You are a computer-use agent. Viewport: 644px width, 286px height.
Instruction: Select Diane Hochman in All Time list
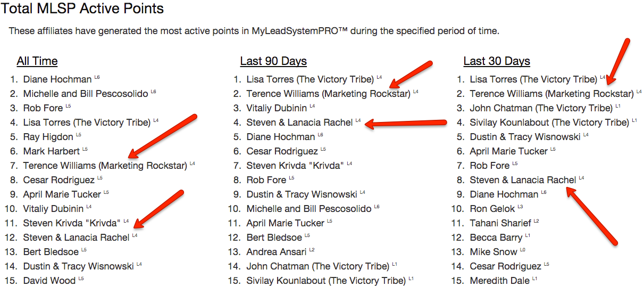[57, 79]
